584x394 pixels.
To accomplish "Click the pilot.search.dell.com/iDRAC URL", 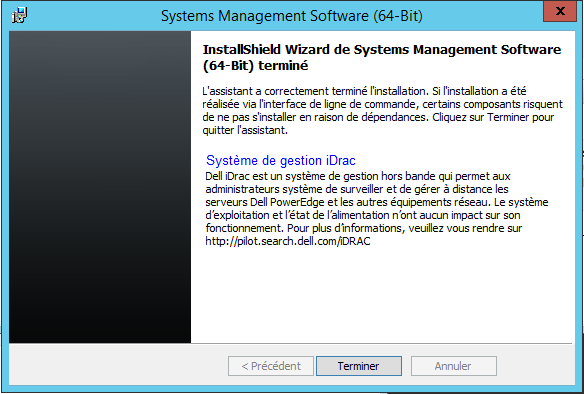I will [x=288, y=241].
